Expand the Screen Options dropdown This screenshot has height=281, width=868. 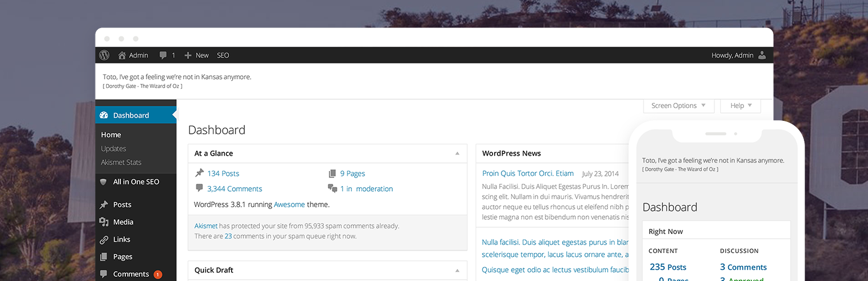pos(679,106)
